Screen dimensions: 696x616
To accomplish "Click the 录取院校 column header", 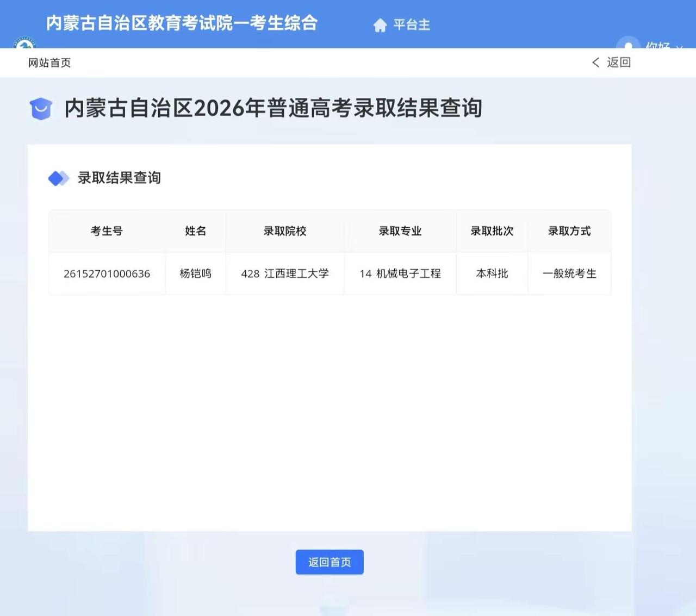I will coord(285,231).
